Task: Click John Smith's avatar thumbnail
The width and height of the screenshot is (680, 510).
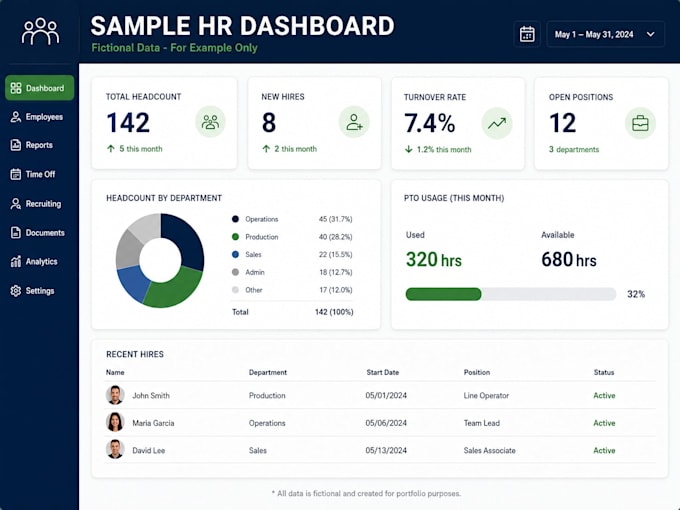Action: click(x=115, y=395)
